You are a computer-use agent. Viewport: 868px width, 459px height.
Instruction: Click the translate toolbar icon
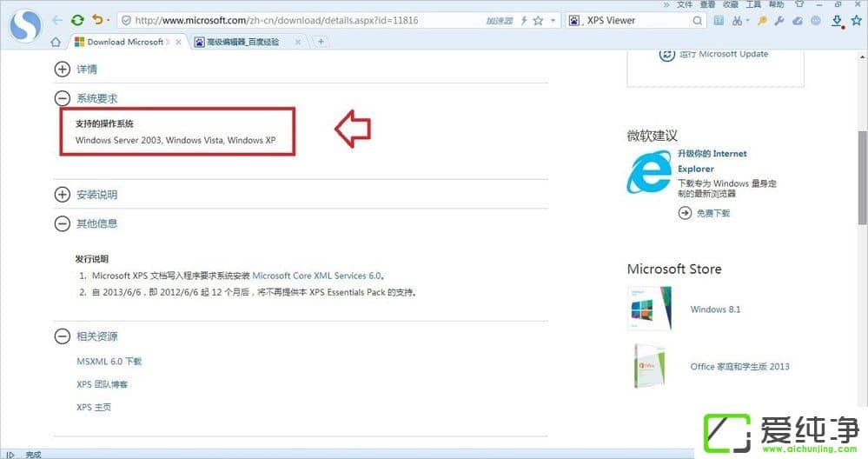click(719, 21)
